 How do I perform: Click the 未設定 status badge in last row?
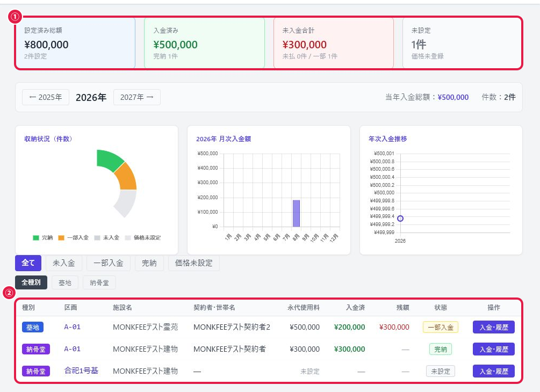click(x=441, y=372)
